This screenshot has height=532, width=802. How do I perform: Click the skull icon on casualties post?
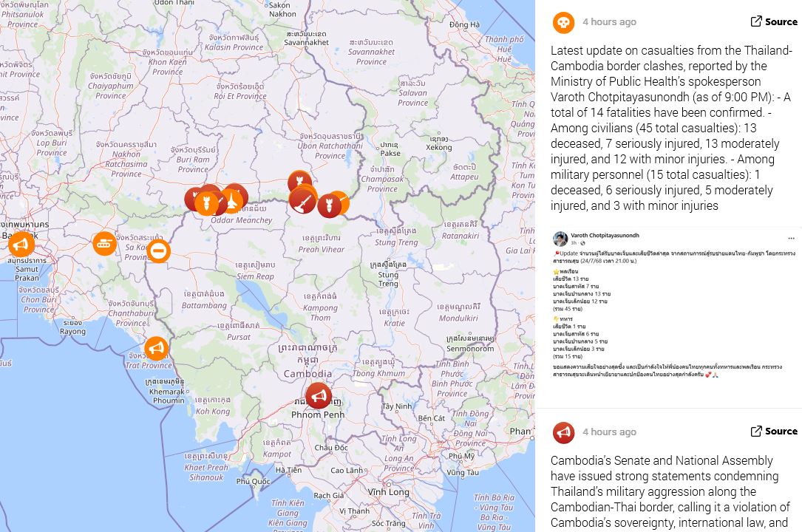coord(563,22)
